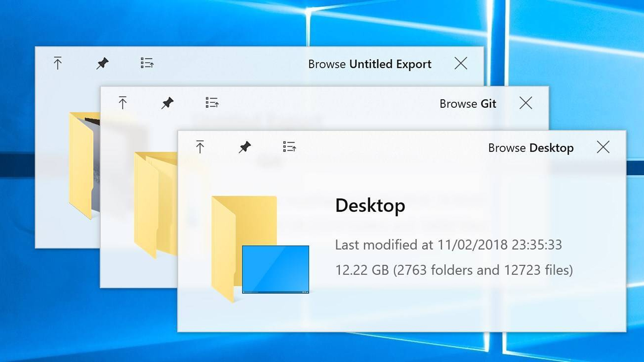The image size is (644, 362).
Task: Open the list menu icon in the Desktop window
Action: pyautogui.click(x=289, y=147)
